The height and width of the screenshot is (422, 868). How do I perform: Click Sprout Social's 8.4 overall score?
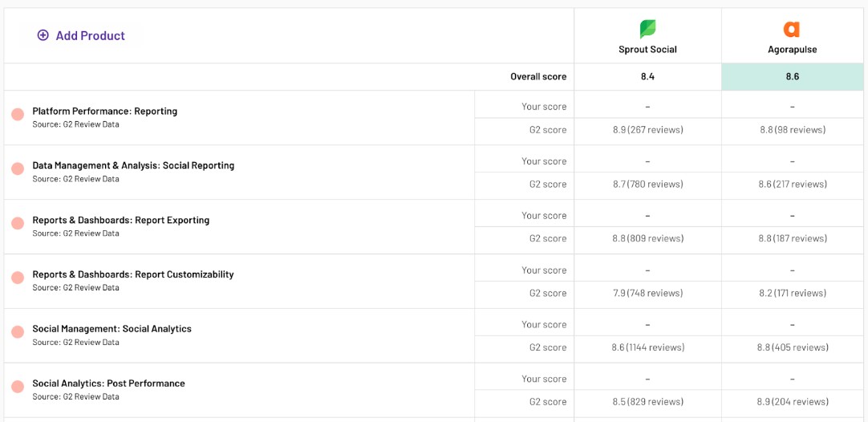647,77
